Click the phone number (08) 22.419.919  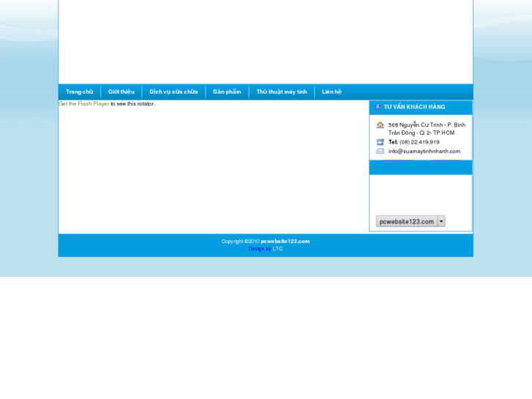(419, 142)
